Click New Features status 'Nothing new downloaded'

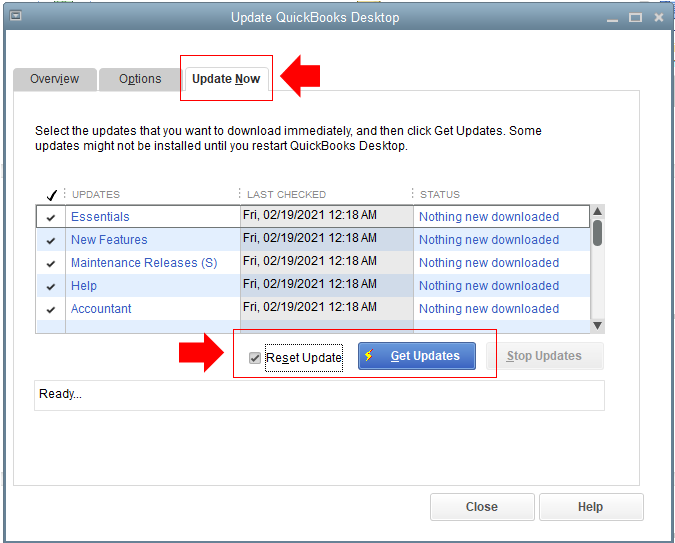pos(489,239)
